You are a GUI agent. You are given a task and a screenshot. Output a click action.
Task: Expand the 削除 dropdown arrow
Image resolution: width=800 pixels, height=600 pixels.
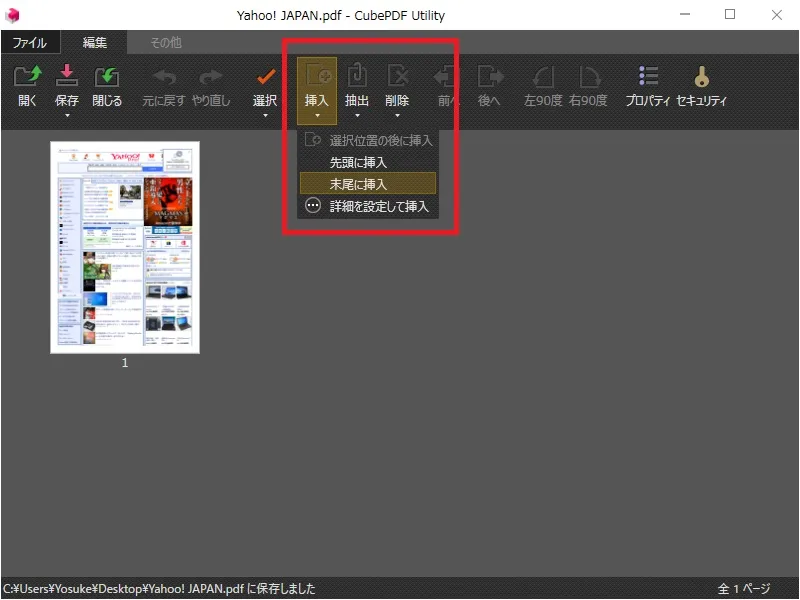point(397,116)
